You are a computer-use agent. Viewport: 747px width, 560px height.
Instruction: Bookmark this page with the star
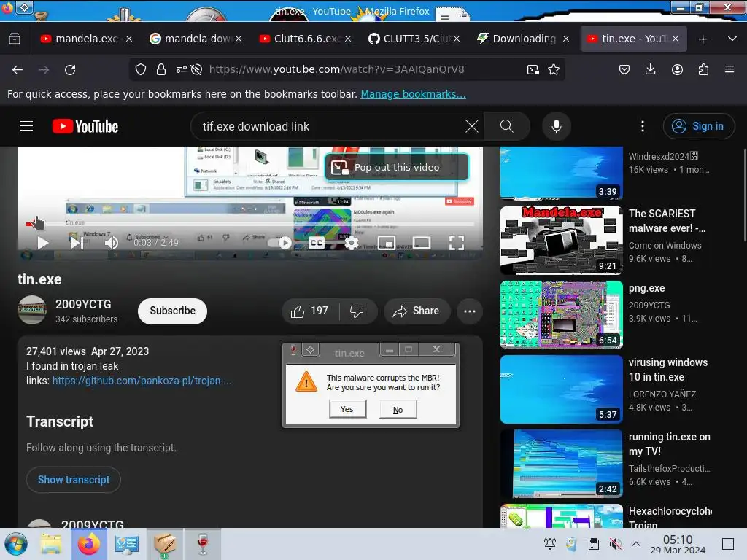(554, 70)
